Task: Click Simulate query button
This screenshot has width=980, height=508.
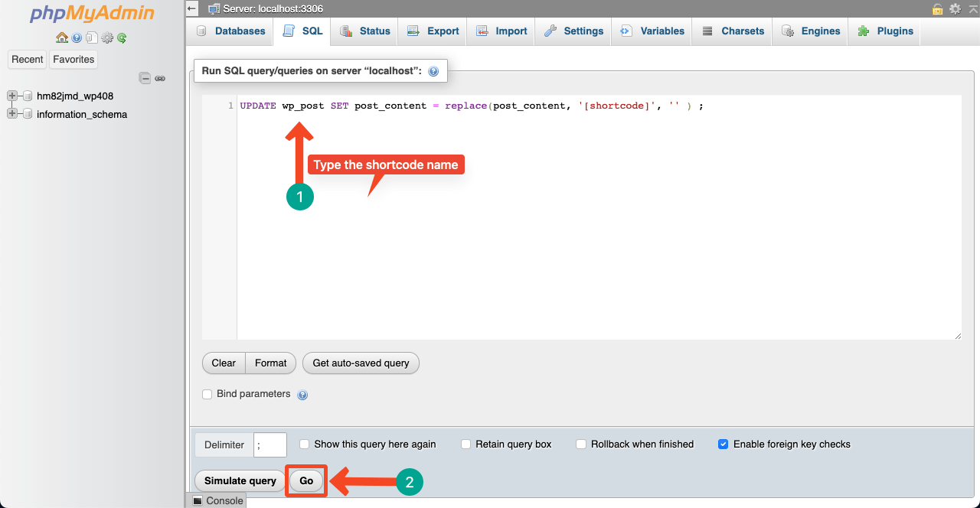Action: click(x=240, y=480)
